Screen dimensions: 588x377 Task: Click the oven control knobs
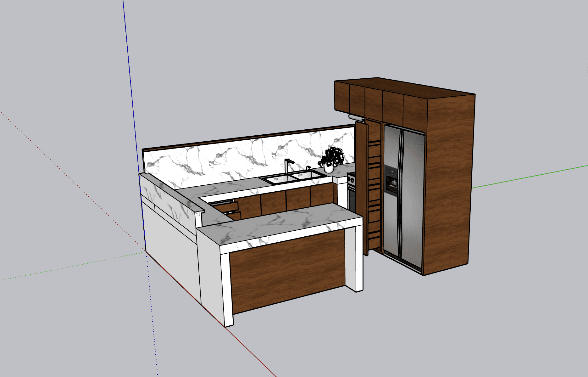(x=352, y=180)
